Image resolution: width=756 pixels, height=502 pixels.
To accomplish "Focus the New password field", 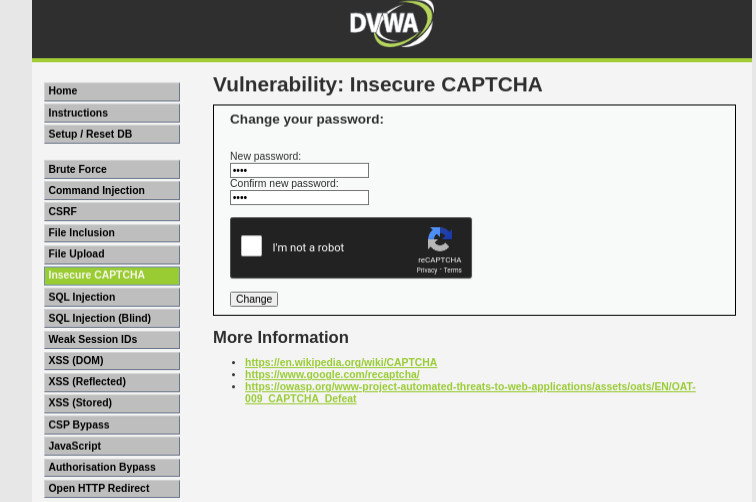I will 299,170.
